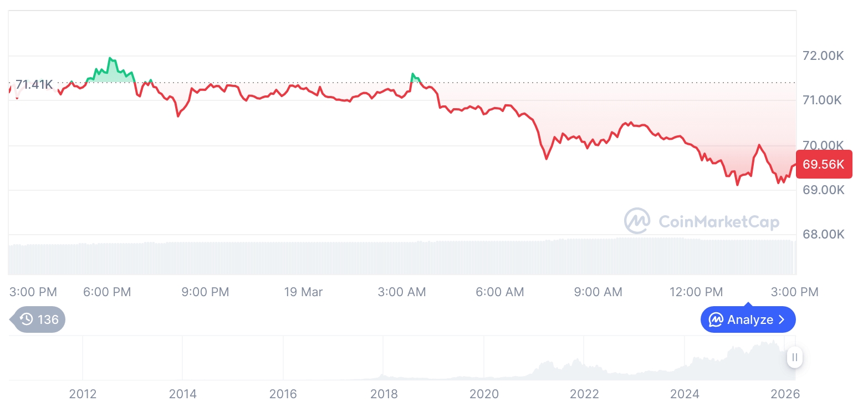Click the CoinMarketCap watermark text
Viewport: 868px width, 406px height.
point(719,222)
